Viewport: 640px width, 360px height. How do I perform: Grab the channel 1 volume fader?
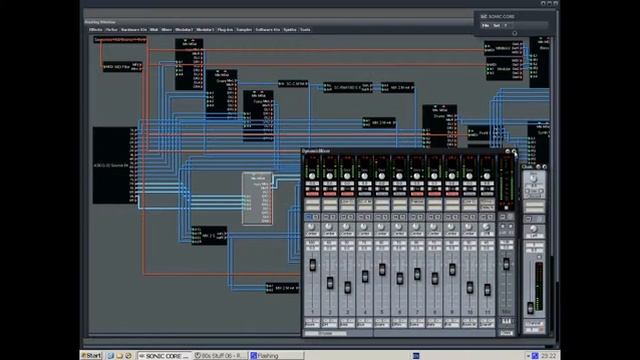[313, 265]
